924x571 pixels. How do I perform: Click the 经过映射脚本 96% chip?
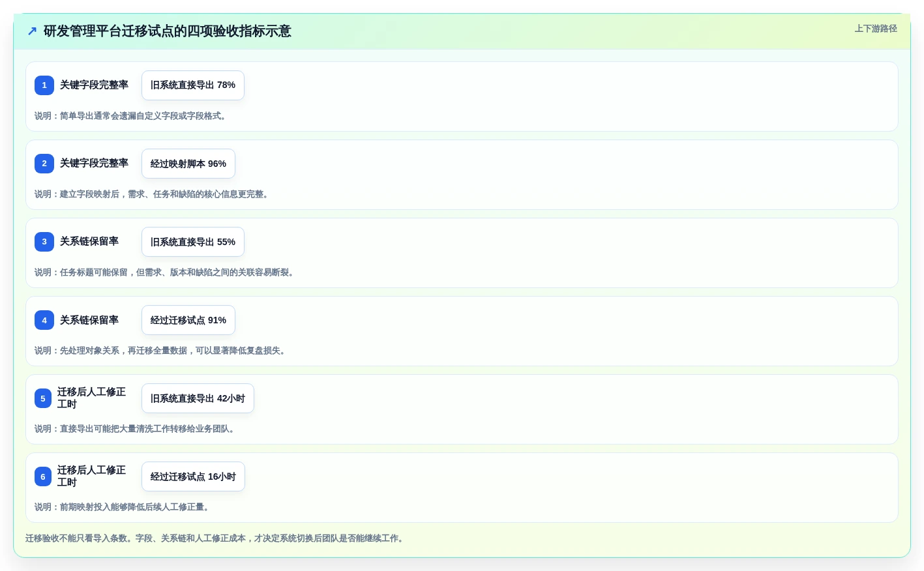[x=188, y=164]
